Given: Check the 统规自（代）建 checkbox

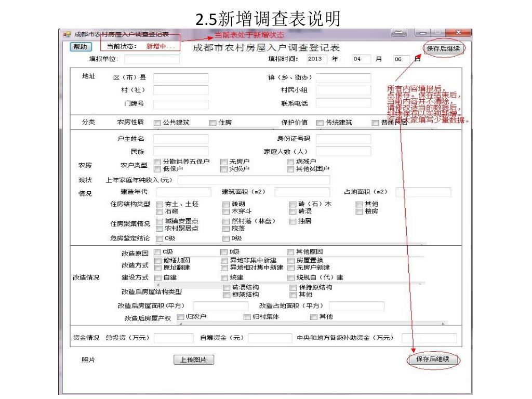Looking at the screenshot, I should tap(291, 278).
